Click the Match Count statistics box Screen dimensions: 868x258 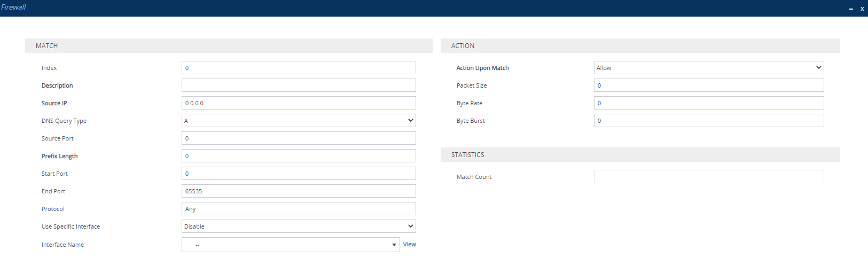[x=708, y=177]
